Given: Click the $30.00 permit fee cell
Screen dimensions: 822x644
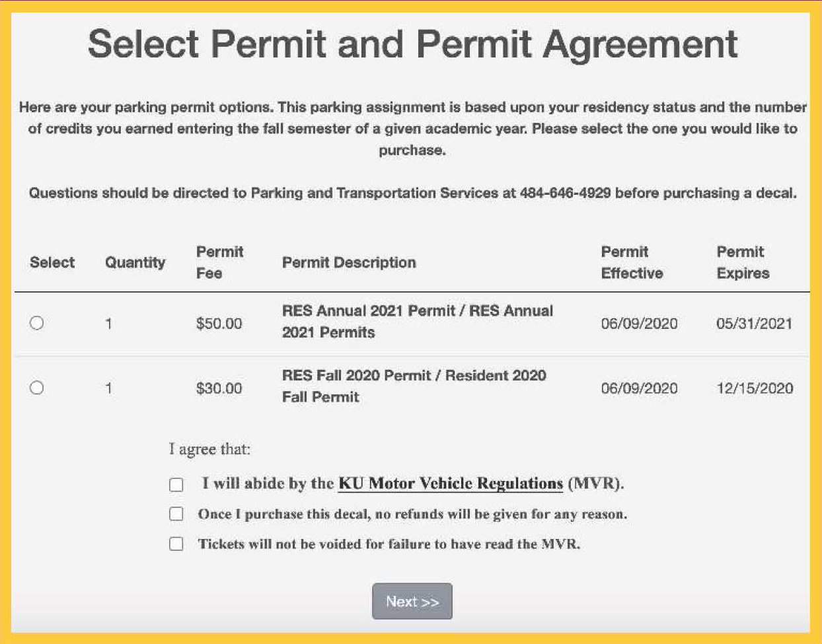Looking at the screenshot, I should (x=219, y=388).
